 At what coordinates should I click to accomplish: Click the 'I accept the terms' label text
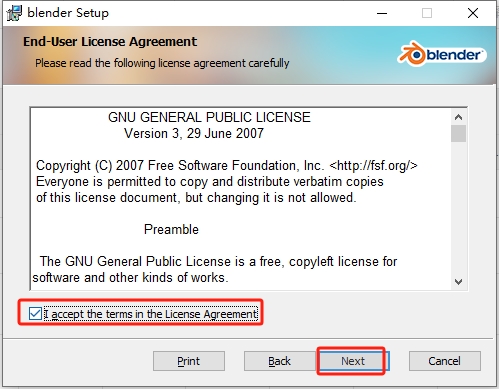(151, 314)
